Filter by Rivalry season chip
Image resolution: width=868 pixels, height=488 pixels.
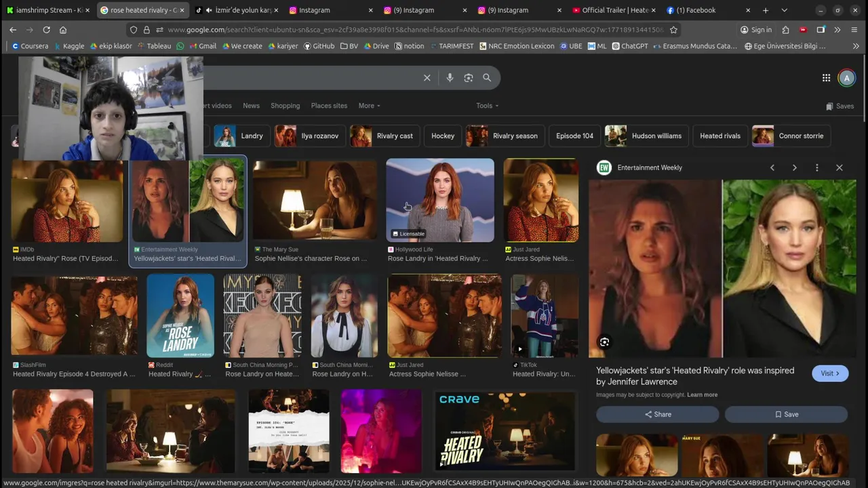tap(505, 136)
